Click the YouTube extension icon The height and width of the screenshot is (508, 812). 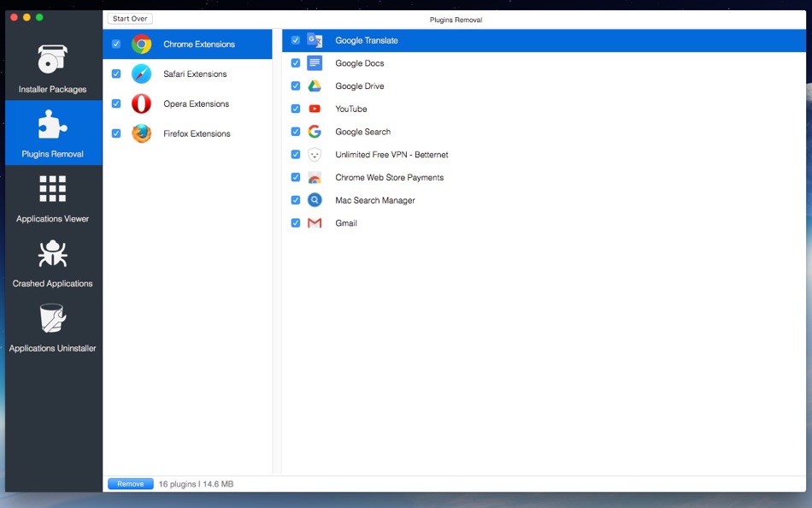[x=315, y=109]
